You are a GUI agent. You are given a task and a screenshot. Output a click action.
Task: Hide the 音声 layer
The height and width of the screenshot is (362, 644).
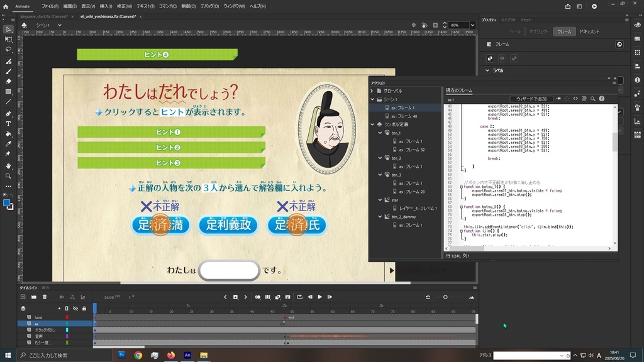75,336
